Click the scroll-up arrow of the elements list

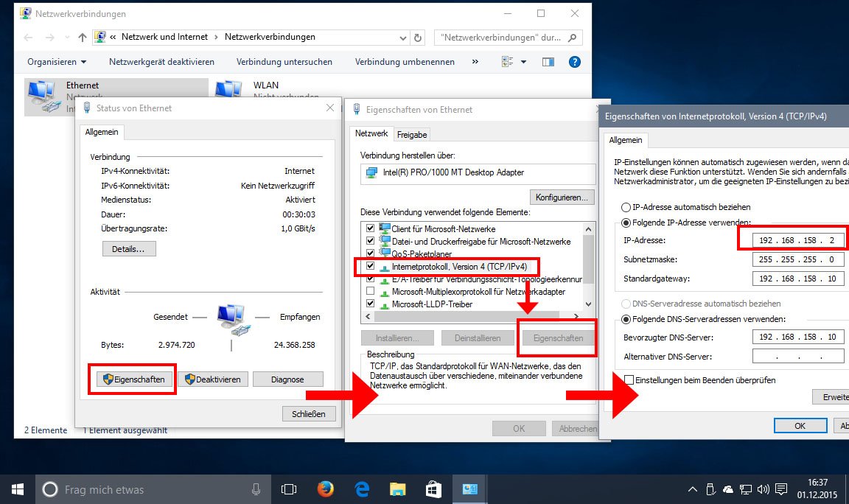coord(589,228)
